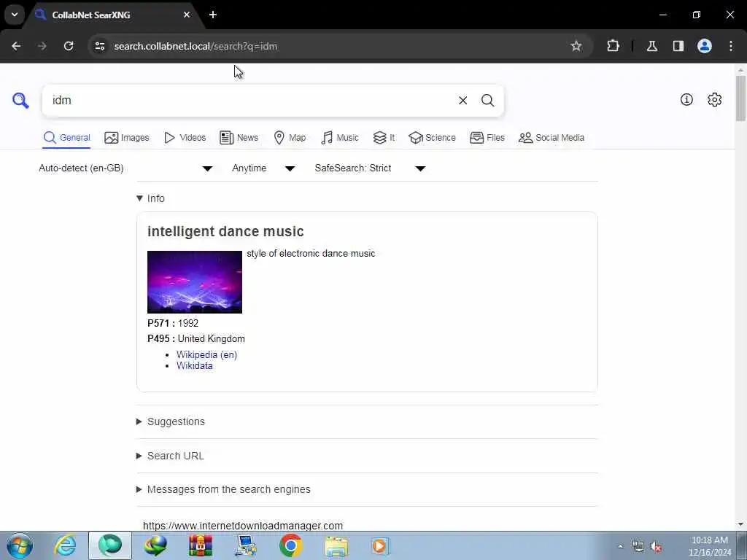Image resolution: width=747 pixels, height=560 pixels.
Task: Open the tab search dropdown arrow
Action: tap(15, 15)
